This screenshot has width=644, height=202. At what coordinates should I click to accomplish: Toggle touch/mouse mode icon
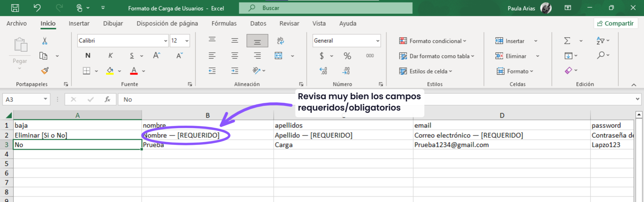tap(79, 8)
